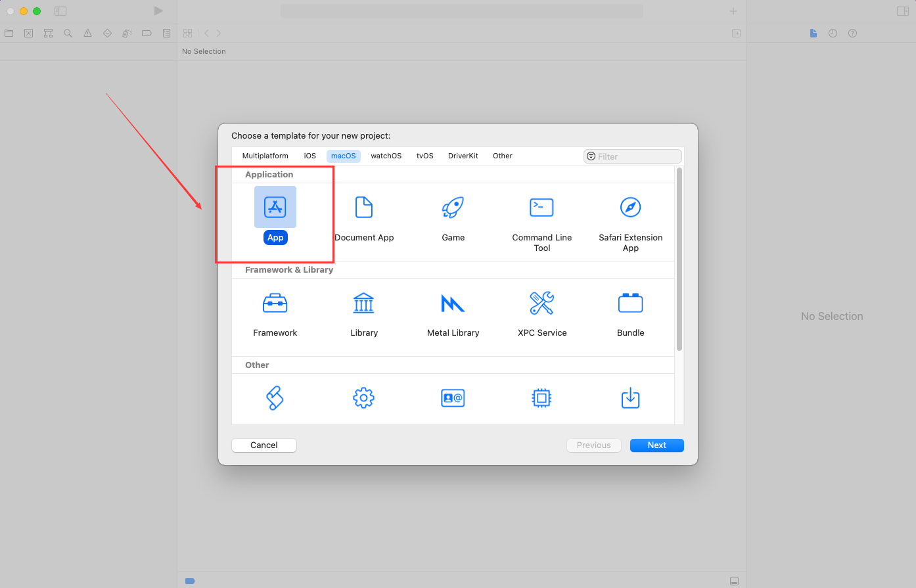Toggle the left navigator sidebar
This screenshot has width=916, height=588.
pyautogui.click(x=60, y=11)
